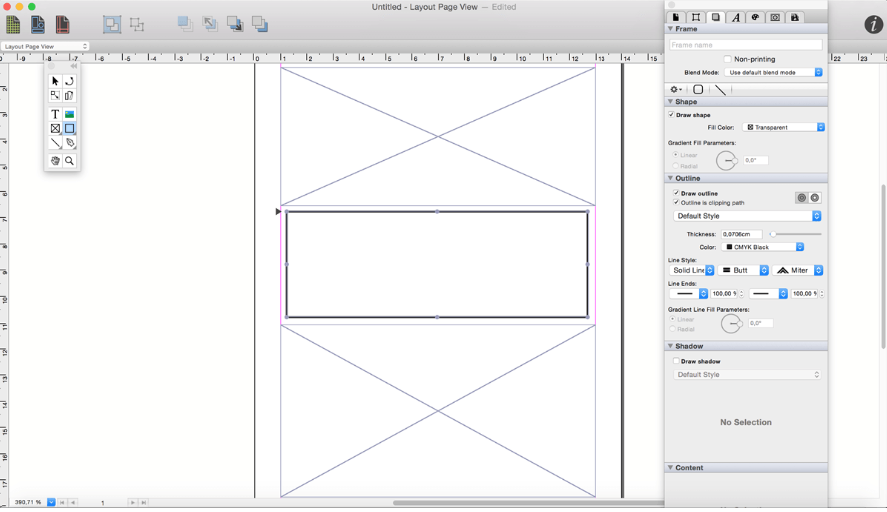Switch to the Text (A) inspector tab
The height and width of the screenshot is (512, 887).
(x=736, y=17)
